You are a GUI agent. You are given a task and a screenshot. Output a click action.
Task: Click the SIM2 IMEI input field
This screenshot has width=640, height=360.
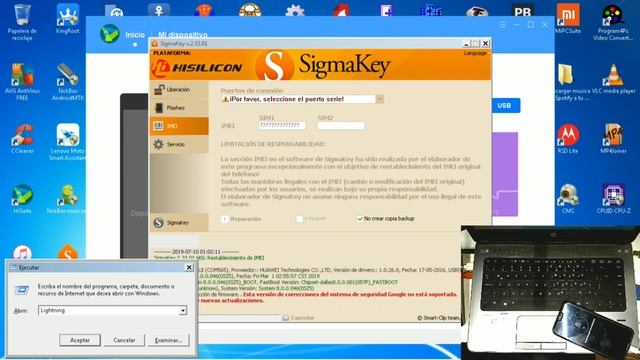[341, 126]
